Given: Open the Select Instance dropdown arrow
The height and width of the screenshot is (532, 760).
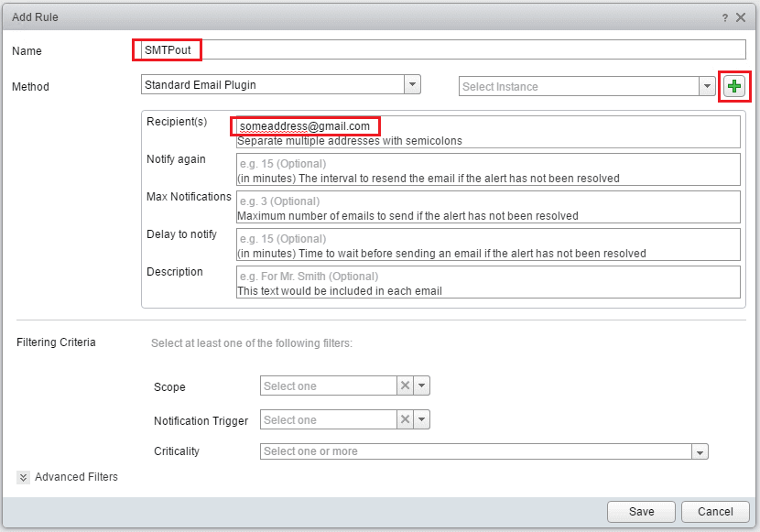Looking at the screenshot, I should coord(707,86).
